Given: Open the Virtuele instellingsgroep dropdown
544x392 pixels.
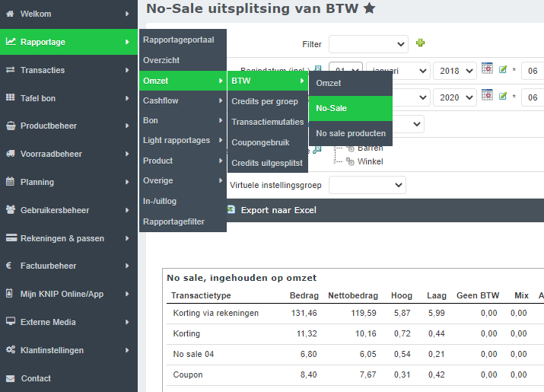Looking at the screenshot, I should coord(367,185).
